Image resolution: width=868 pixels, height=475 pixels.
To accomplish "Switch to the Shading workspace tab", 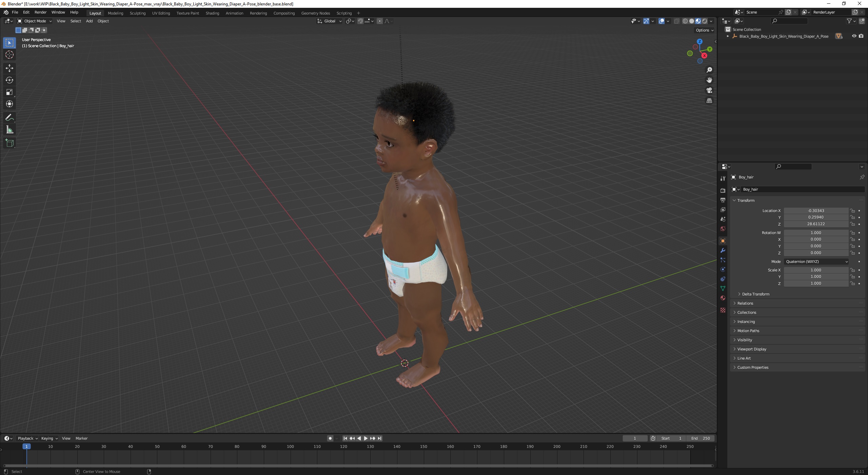I will pos(212,13).
